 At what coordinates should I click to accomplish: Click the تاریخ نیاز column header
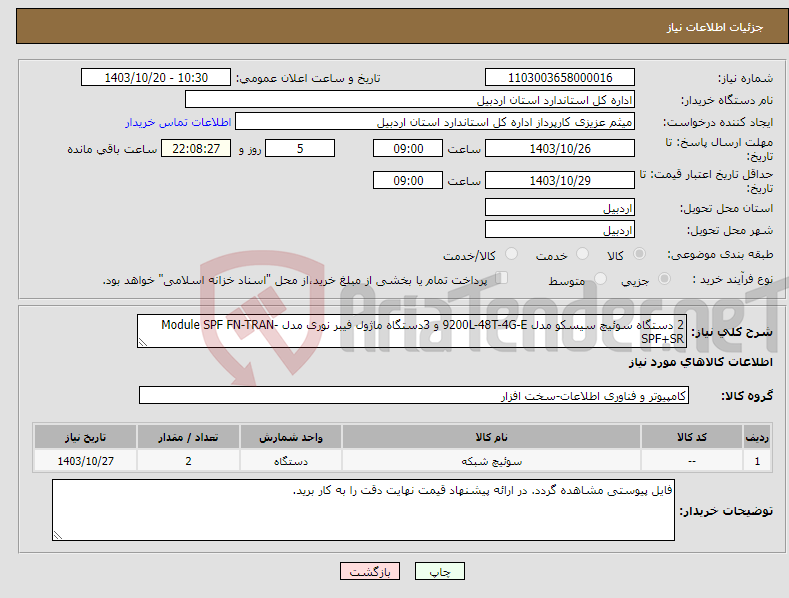click(x=86, y=437)
